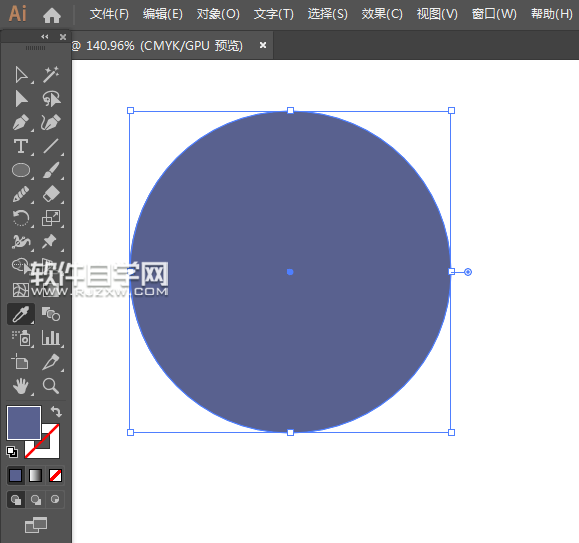Set paint type to Gradient
579x543 pixels.
[x=35, y=475]
